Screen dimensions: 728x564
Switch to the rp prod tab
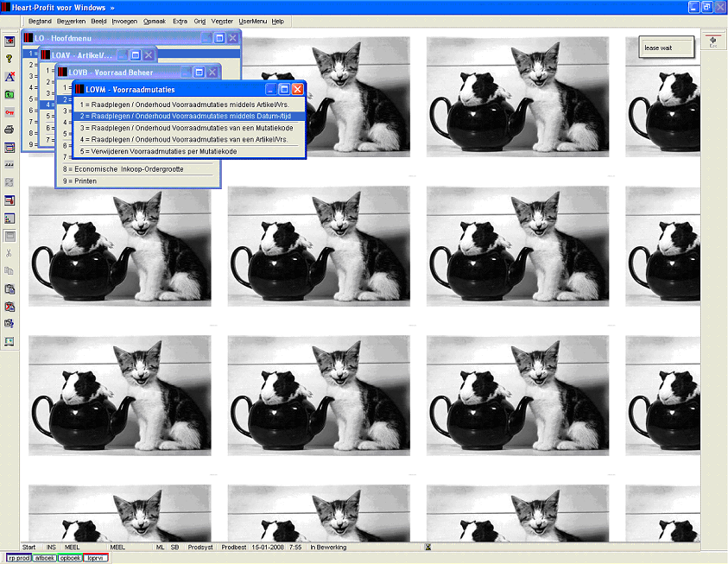pos(19,558)
